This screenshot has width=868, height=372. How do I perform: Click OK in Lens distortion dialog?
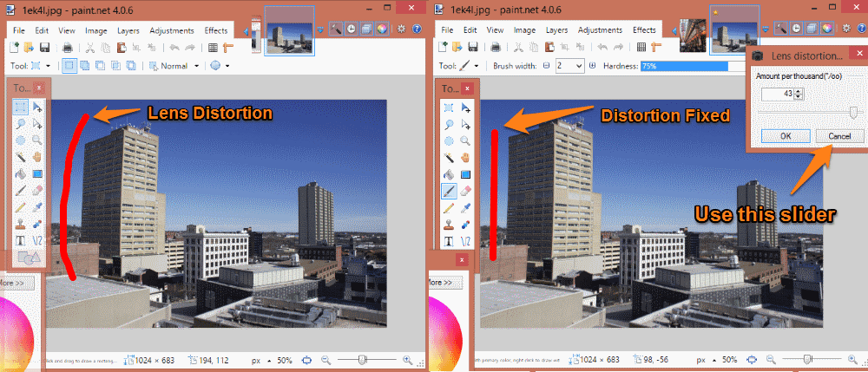[786, 136]
